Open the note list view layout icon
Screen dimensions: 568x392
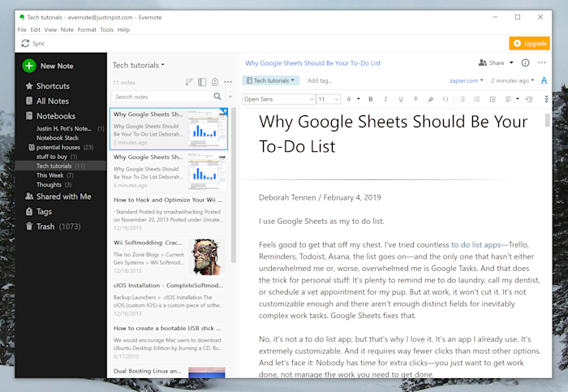pyautogui.click(x=202, y=82)
